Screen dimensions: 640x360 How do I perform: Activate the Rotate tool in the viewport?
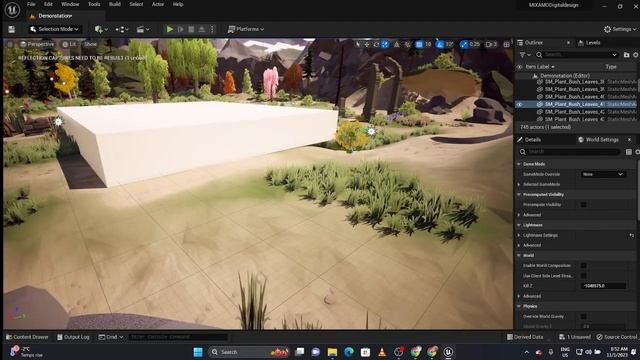tap(376, 44)
